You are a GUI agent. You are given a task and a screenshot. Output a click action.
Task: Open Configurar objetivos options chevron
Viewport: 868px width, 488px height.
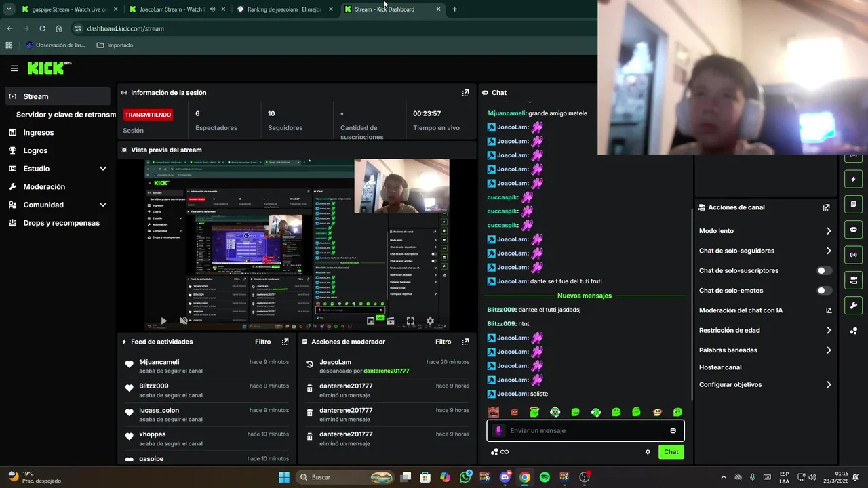point(829,384)
